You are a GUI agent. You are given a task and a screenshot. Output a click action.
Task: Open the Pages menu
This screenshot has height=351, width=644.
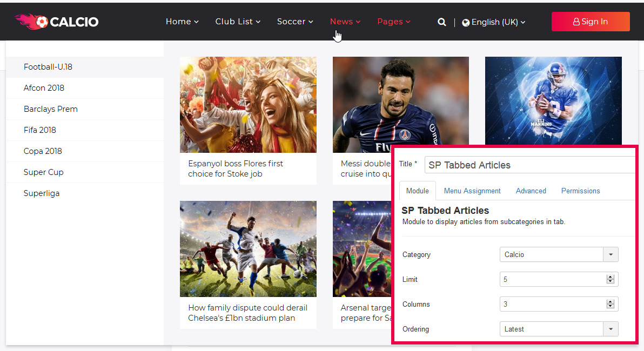[x=393, y=22]
